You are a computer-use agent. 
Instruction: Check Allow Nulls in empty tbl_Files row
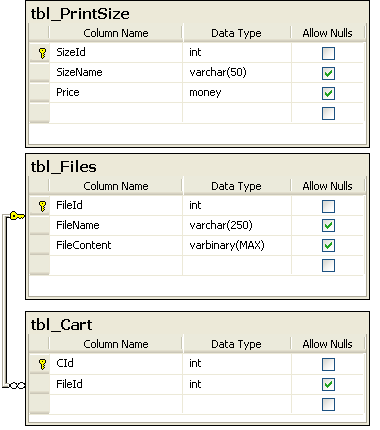point(328,266)
